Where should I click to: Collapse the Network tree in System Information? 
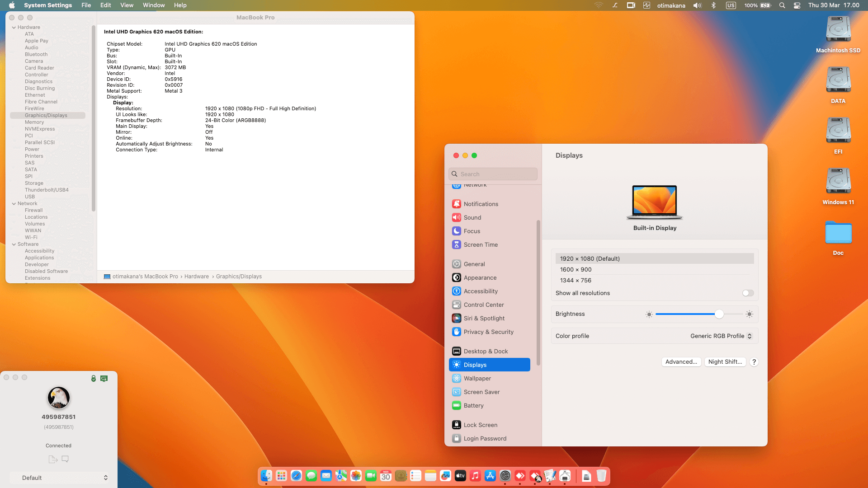click(14, 203)
